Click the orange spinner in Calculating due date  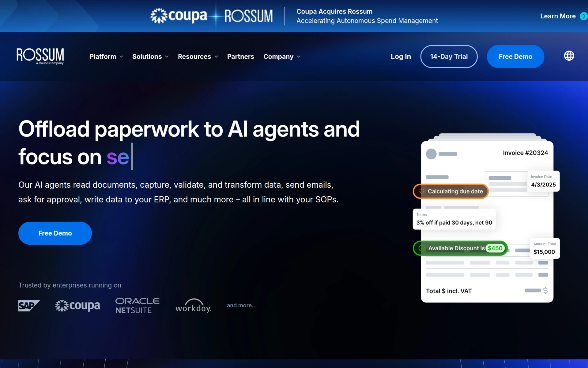click(422, 191)
